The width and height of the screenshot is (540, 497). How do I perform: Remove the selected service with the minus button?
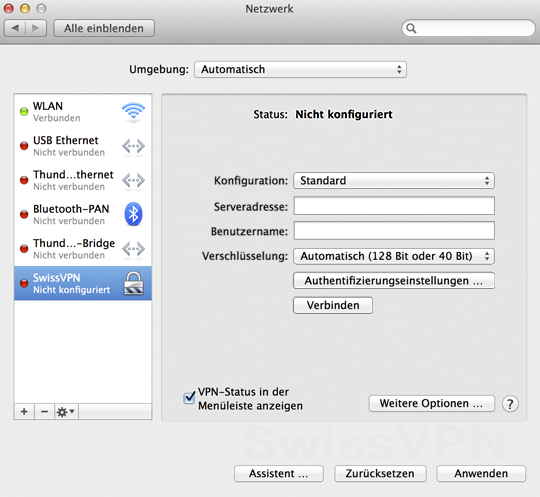(44, 411)
